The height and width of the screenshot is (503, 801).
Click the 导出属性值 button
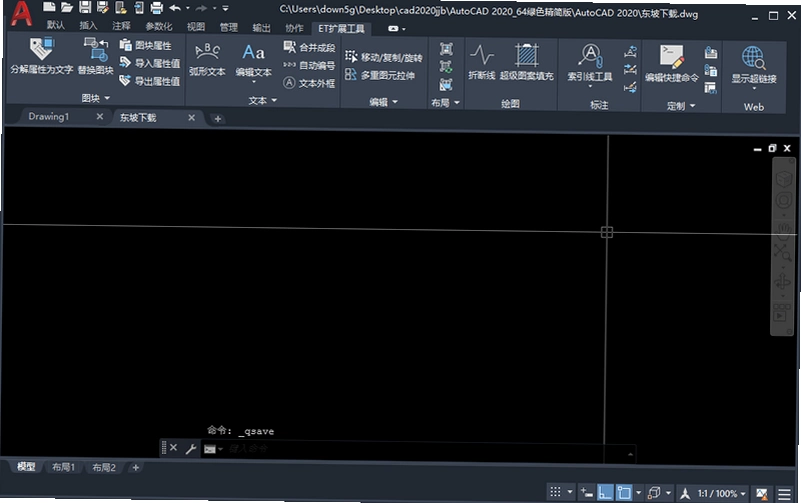pos(150,81)
